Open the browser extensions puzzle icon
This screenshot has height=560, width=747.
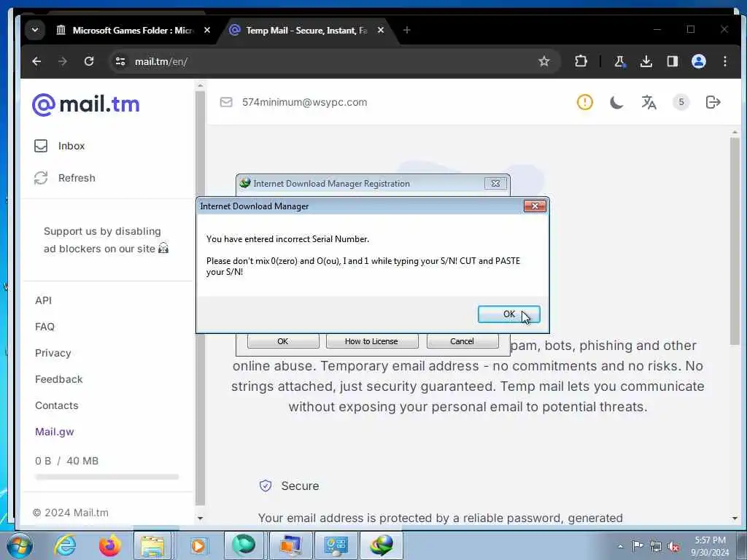[581, 61]
